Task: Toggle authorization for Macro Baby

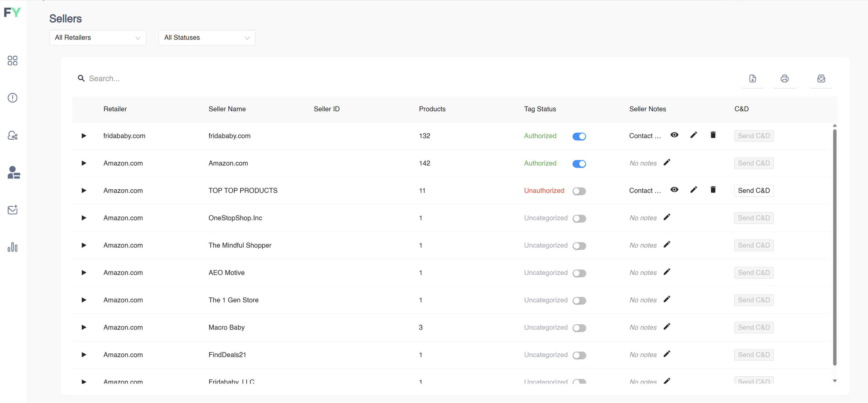Action: tap(579, 328)
